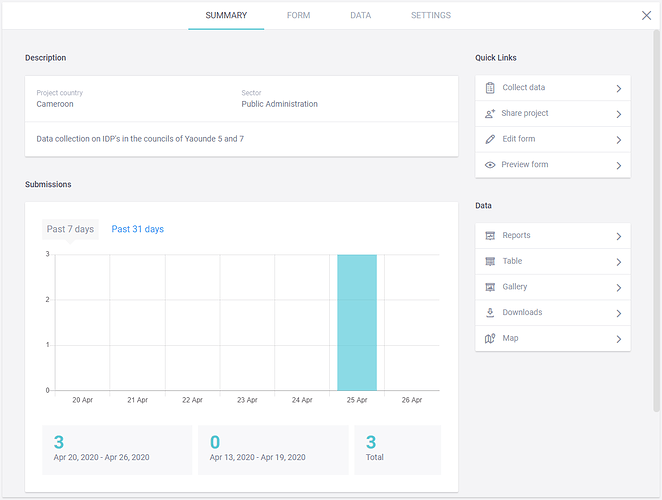Click the Preview form eye icon
Viewport: 662px width, 500px height.
[x=490, y=165]
